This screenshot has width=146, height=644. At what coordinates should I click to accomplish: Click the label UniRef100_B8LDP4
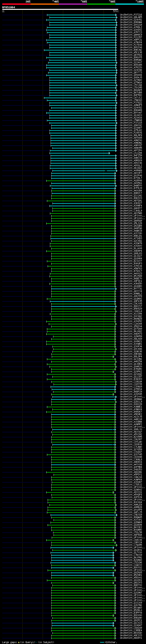tap(131, 357)
